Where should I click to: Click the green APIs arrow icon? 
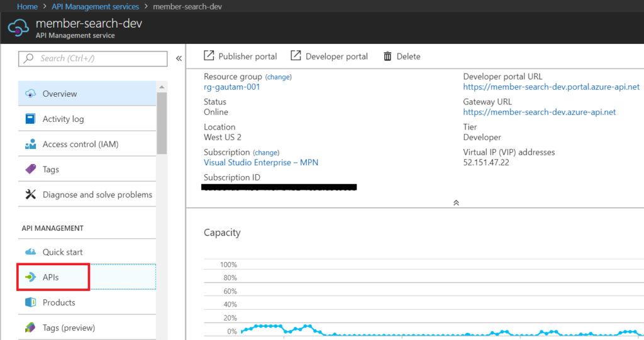[30, 277]
